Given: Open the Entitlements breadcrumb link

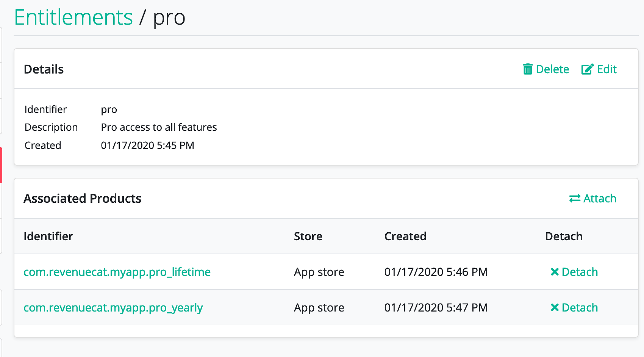Looking at the screenshot, I should [x=73, y=17].
